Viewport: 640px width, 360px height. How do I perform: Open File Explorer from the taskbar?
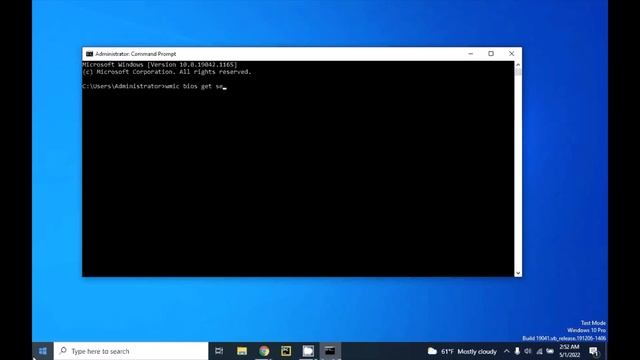242,351
